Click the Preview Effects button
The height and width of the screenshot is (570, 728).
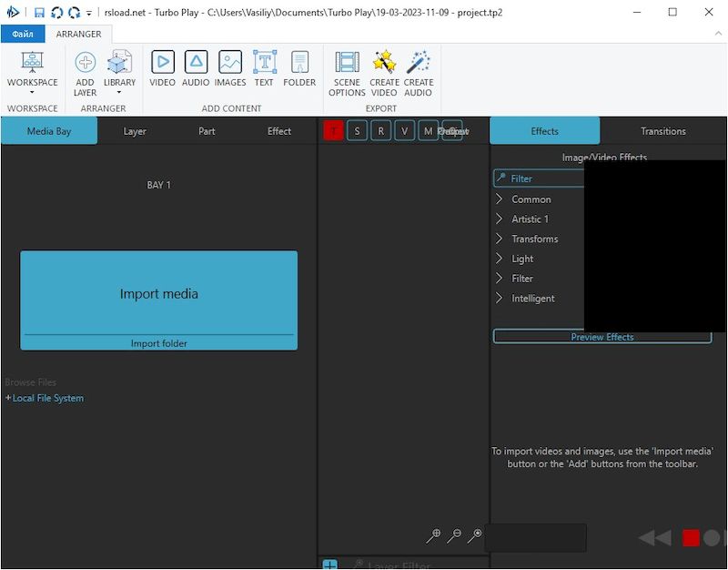602,337
